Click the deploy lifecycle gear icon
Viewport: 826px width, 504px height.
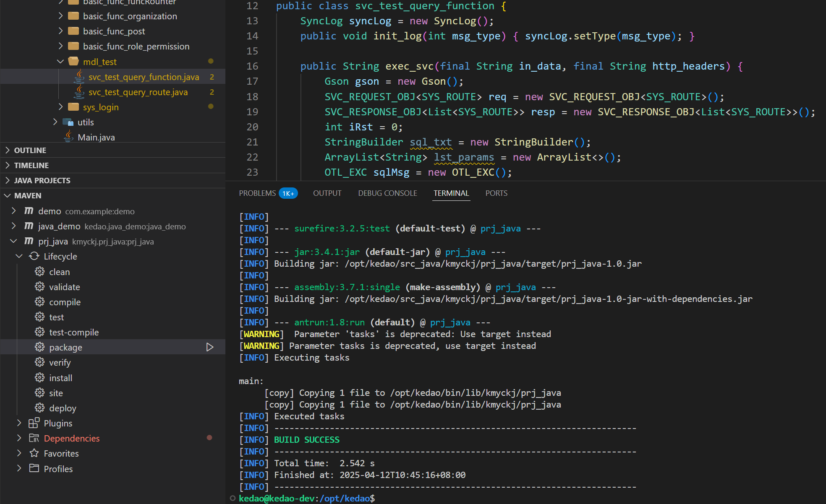point(39,408)
